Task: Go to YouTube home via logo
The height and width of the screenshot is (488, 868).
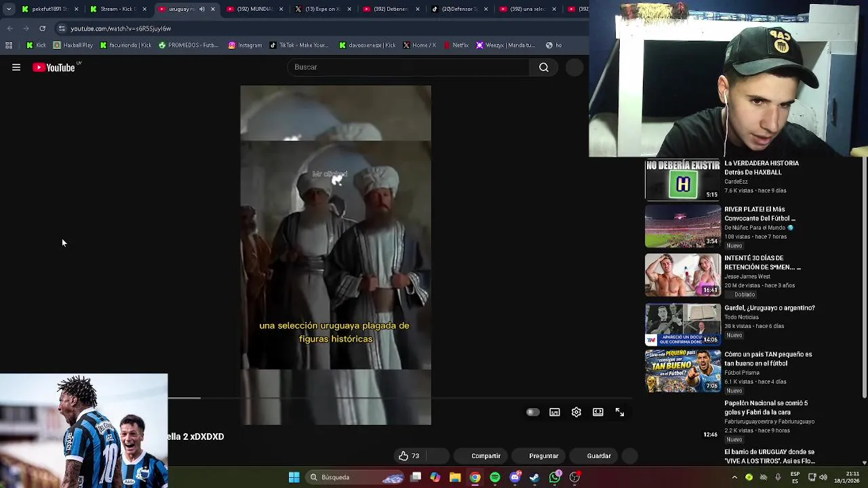Action: pyautogui.click(x=54, y=67)
